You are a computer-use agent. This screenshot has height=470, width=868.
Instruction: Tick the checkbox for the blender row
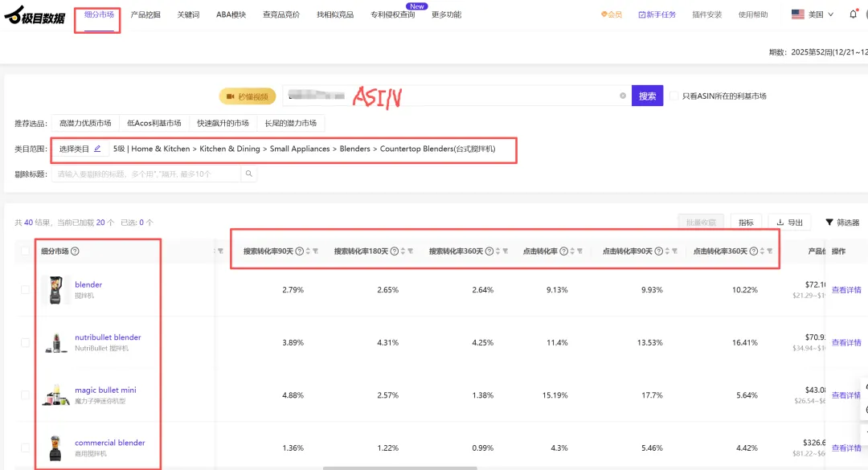click(25, 290)
